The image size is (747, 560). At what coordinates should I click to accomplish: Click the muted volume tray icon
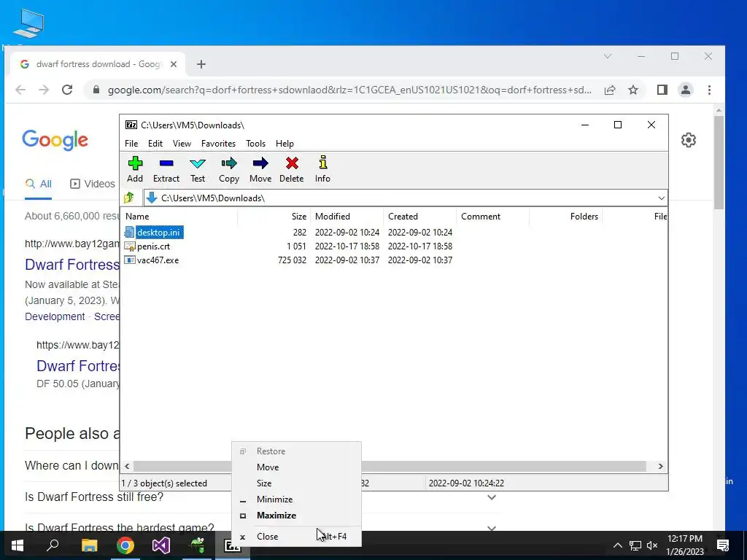coord(652,545)
